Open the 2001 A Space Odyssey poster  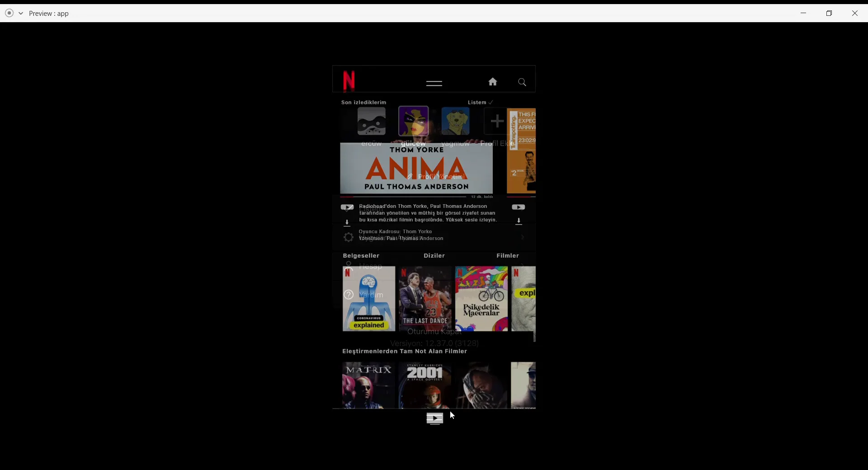(x=425, y=385)
